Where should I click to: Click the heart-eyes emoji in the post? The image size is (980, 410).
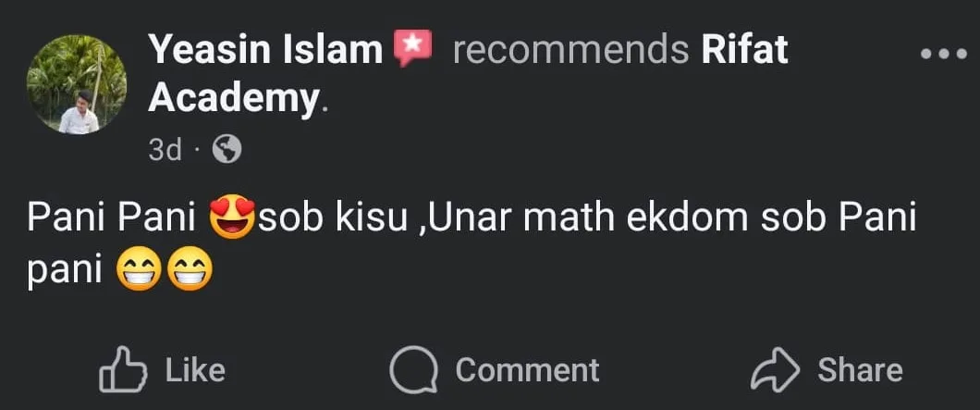(233, 222)
